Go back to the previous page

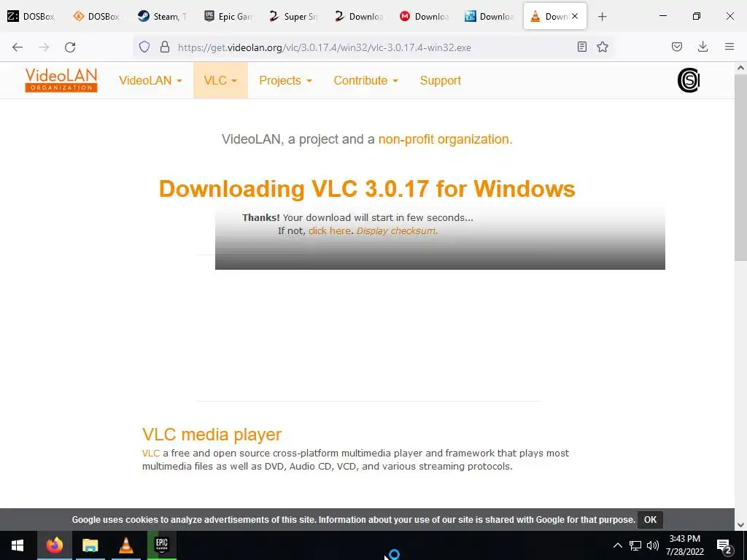(18, 47)
